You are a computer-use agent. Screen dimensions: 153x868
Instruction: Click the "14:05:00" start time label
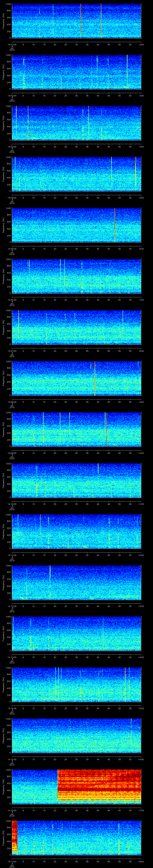(12, 248)
